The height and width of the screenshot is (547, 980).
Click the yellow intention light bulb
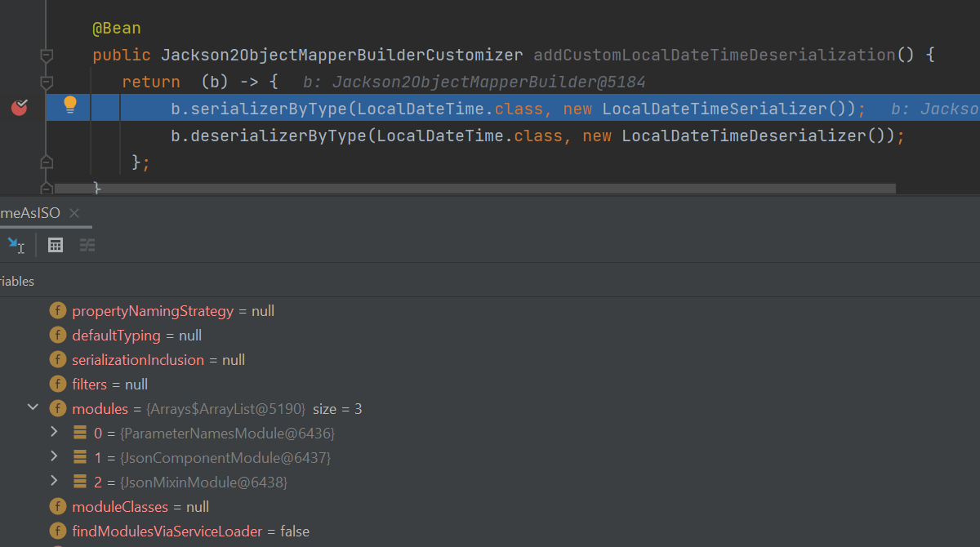click(69, 105)
